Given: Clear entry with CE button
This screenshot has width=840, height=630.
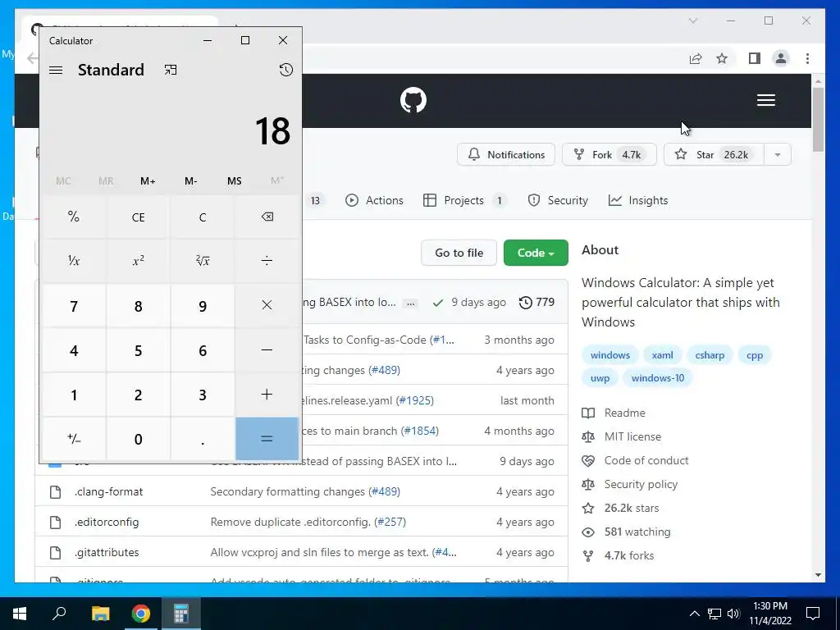Looking at the screenshot, I should point(138,217).
